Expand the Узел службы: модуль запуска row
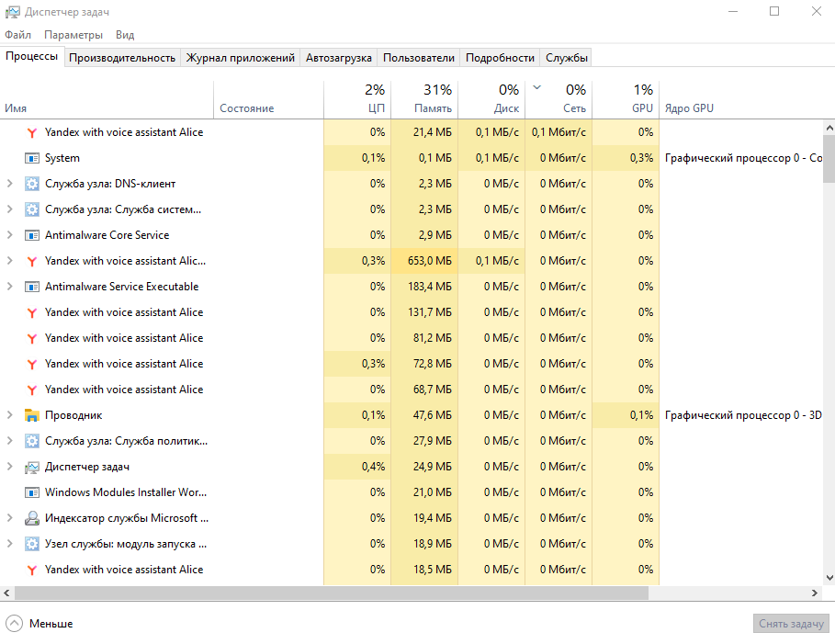Screen dimensions: 835x644 (x=9, y=544)
